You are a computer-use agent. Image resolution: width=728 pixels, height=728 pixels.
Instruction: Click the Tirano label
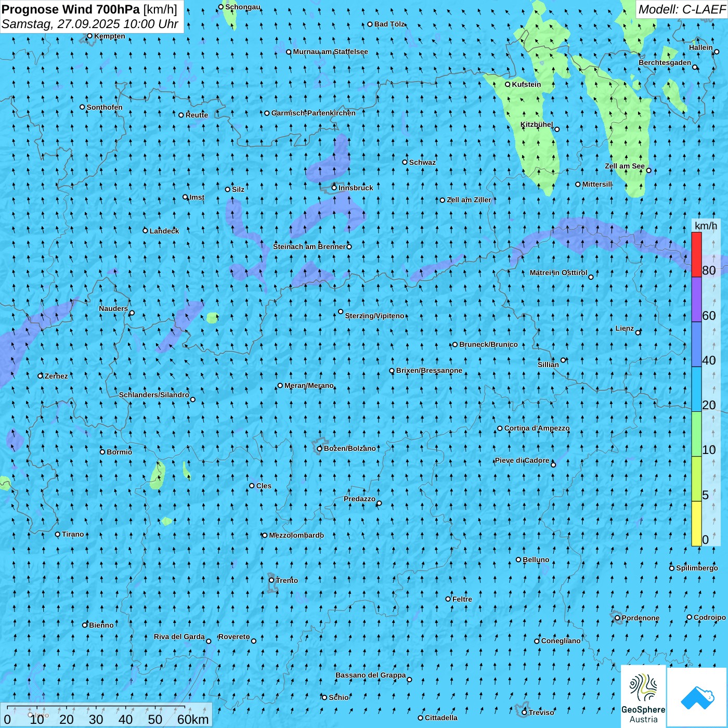[x=73, y=534]
